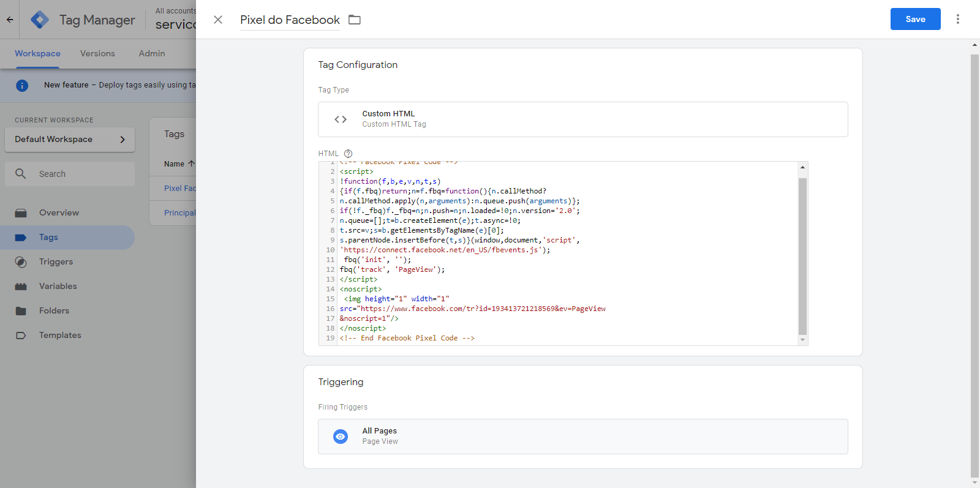Viewport: 980px width, 488px height.
Task: Open Overview in the sidebar
Action: click(59, 212)
